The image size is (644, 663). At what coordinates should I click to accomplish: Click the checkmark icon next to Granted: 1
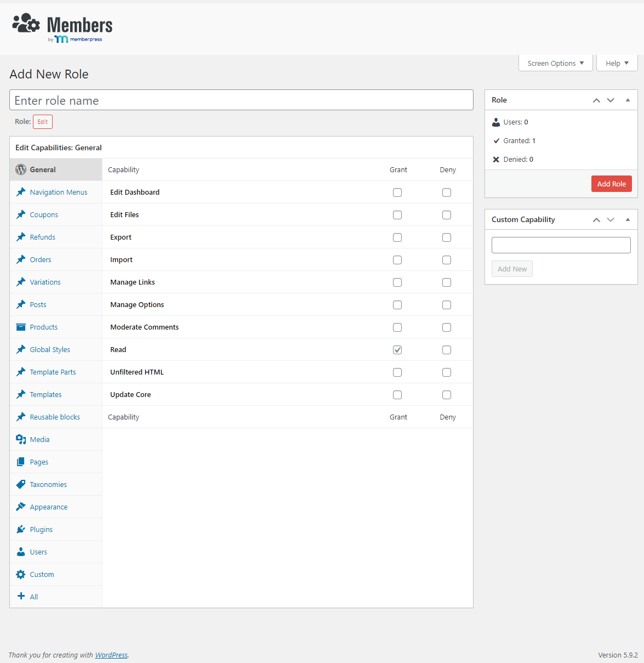[497, 141]
